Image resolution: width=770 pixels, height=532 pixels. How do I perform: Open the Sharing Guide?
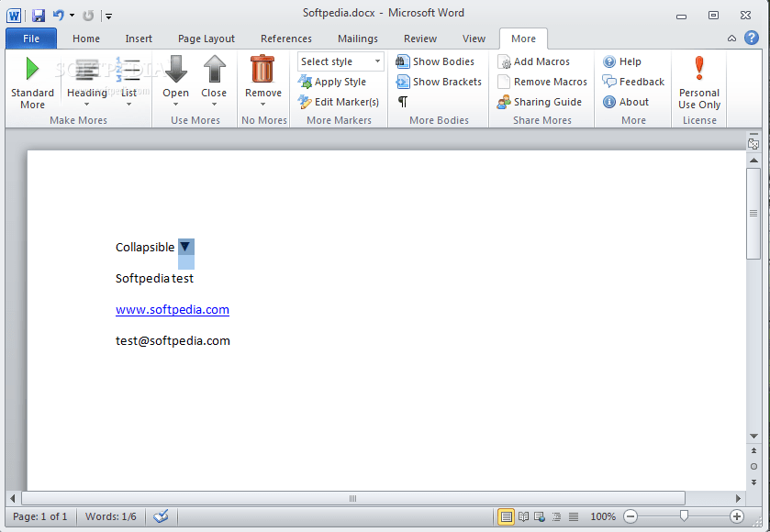tap(540, 102)
